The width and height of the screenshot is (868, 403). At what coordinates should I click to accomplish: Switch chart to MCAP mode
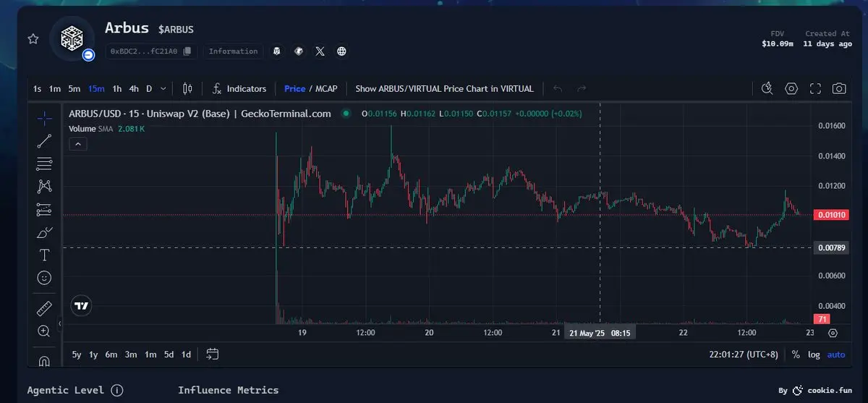tap(325, 89)
